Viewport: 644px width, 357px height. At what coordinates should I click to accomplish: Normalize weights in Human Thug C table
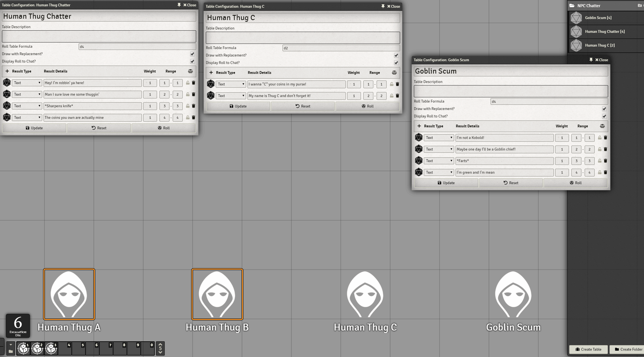(x=394, y=73)
